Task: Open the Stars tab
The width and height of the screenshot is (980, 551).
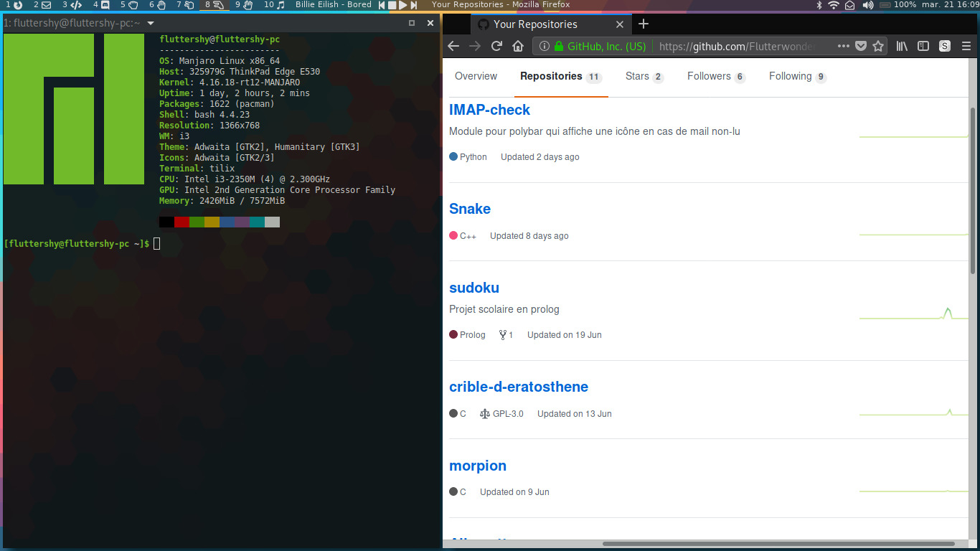Action: click(644, 76)
